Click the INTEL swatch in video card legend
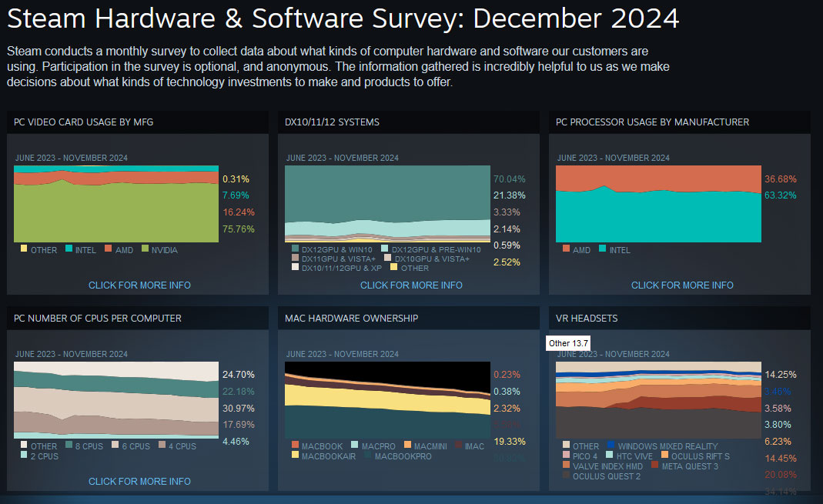This screenshot has width=823, height=504. pyautogui.click(x=69, y=249)
